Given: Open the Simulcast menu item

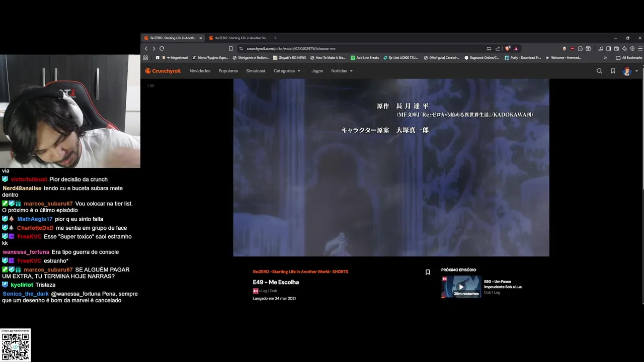Looking at the screenshot, I should (x=256, y=71).
